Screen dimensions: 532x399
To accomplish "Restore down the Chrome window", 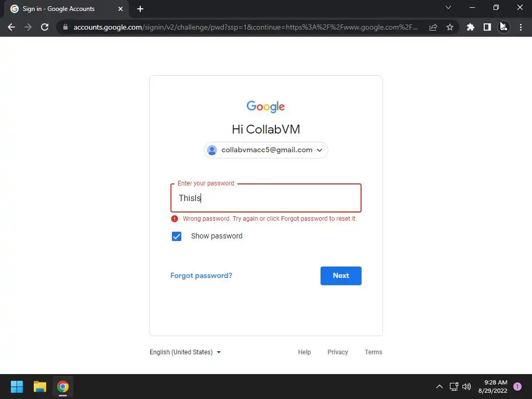I will (496, 7).
